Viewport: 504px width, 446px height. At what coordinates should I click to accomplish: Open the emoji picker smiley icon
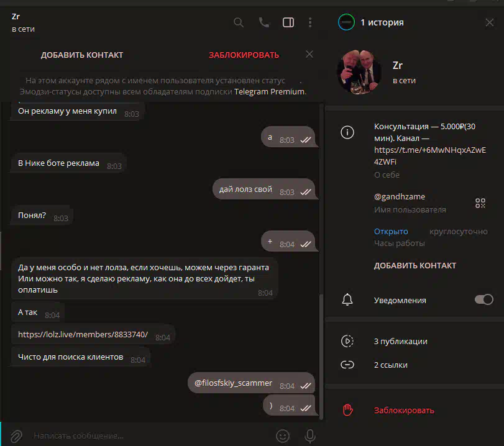pyautogui.click(x=283, y=436)
